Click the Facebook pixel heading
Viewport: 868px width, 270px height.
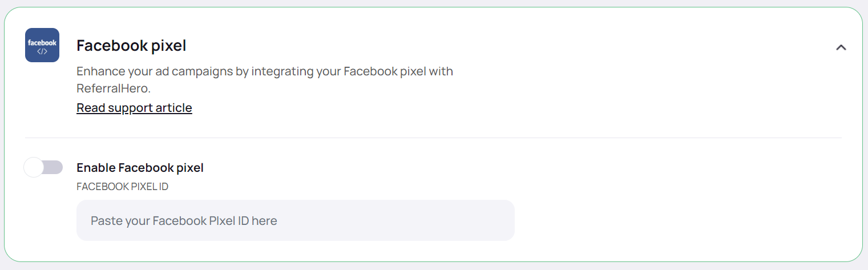pyautogui.click(x=131, y=46)
